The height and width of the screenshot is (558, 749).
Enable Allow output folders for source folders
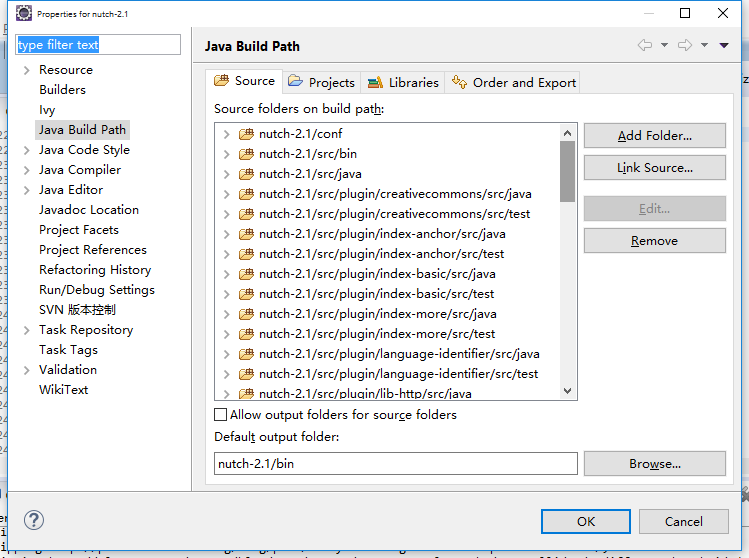tap(221, 414)
